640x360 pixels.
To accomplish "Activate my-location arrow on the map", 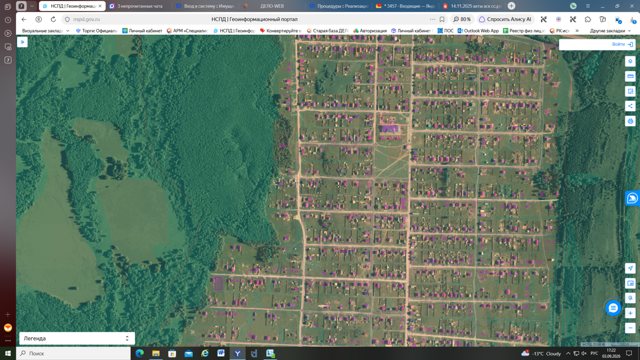I will [630, 268].
